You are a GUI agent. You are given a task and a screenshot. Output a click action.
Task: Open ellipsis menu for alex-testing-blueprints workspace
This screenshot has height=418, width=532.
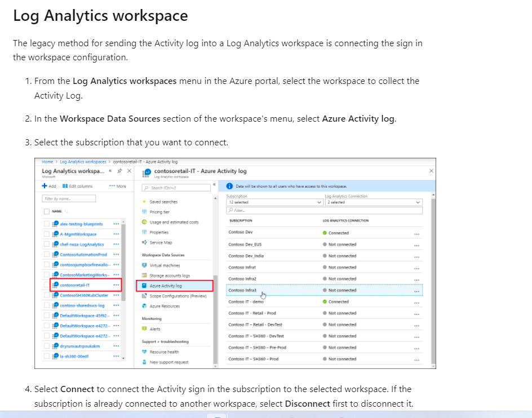(x=116, y=224)
